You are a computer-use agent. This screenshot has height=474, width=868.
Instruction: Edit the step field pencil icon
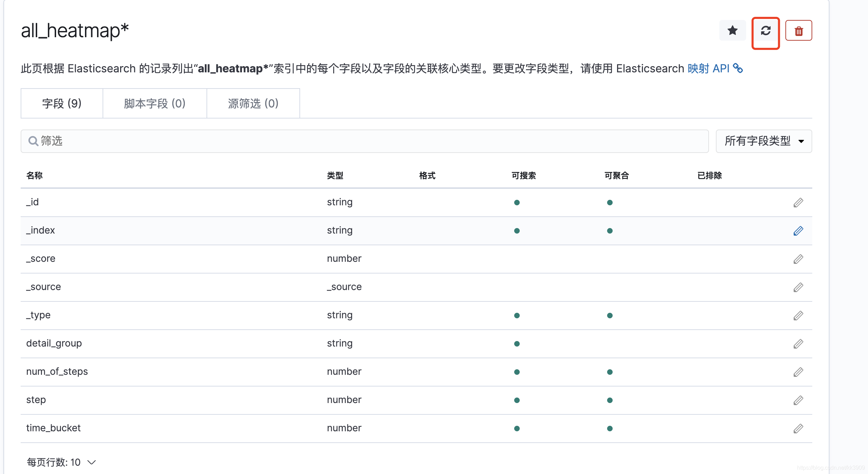(798, 400)
